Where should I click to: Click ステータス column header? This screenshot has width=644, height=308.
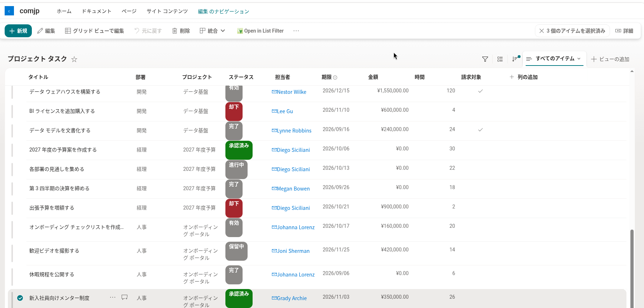241,77
